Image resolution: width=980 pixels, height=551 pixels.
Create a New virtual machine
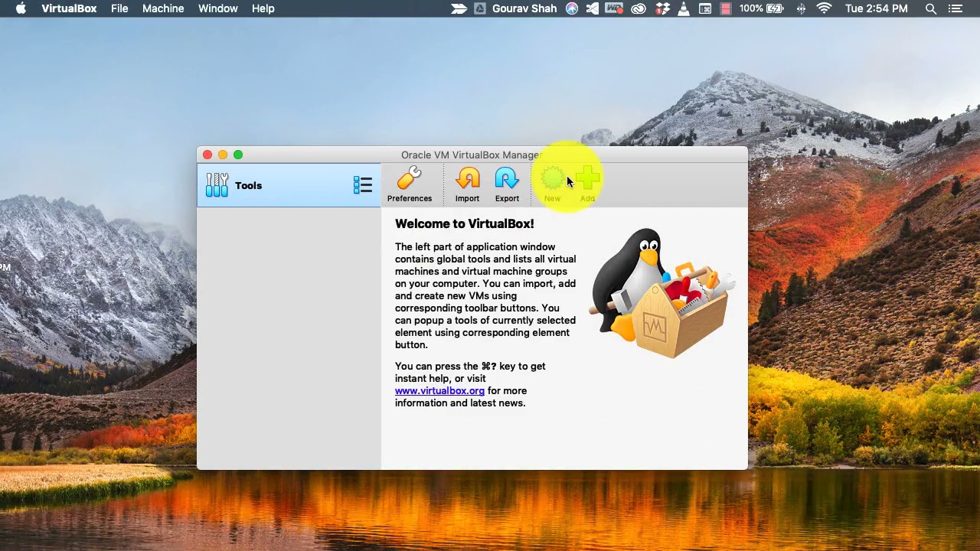click(x=552, y=186)
